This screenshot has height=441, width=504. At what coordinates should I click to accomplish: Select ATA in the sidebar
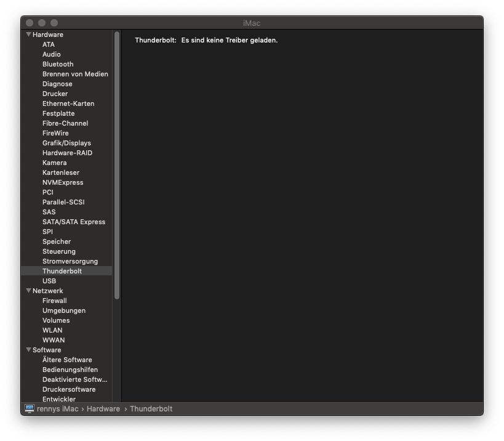pos(49,44)
